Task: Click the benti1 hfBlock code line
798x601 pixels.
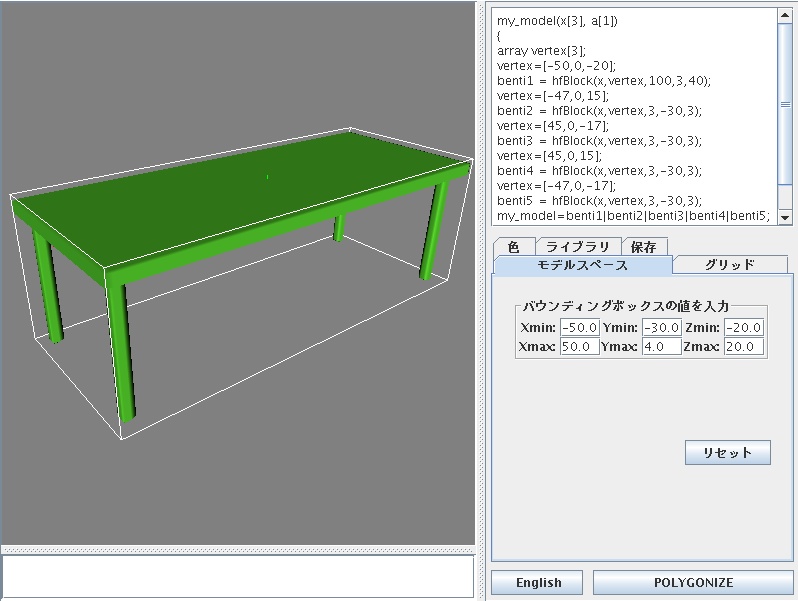Action: pos(604,80)
